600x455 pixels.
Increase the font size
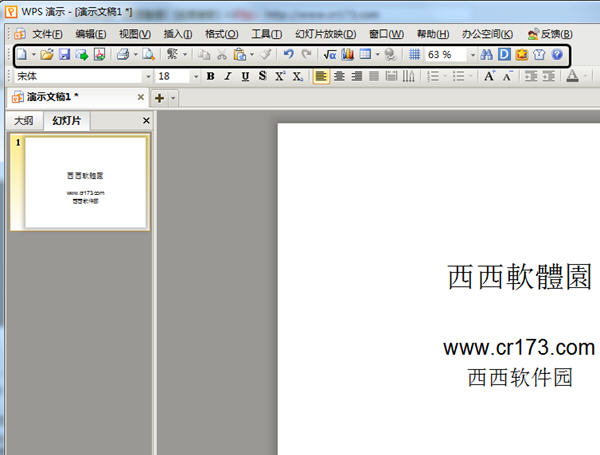489,76
